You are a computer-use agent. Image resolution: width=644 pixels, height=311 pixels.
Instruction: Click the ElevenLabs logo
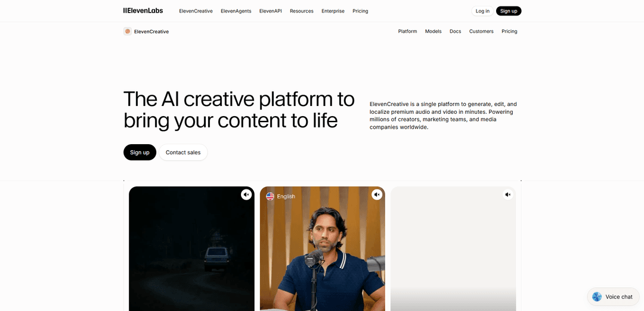click(143, 11)
